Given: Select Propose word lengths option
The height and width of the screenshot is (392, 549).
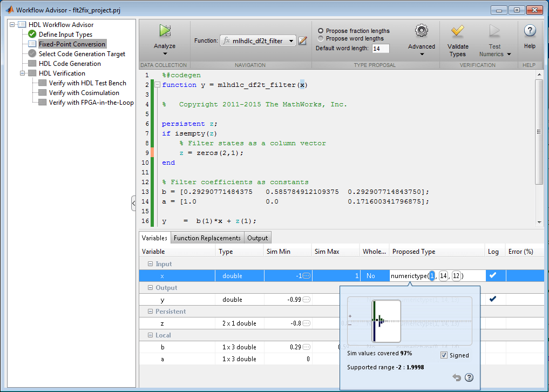Looking at the screenshot, I should [x=321, y=38].
